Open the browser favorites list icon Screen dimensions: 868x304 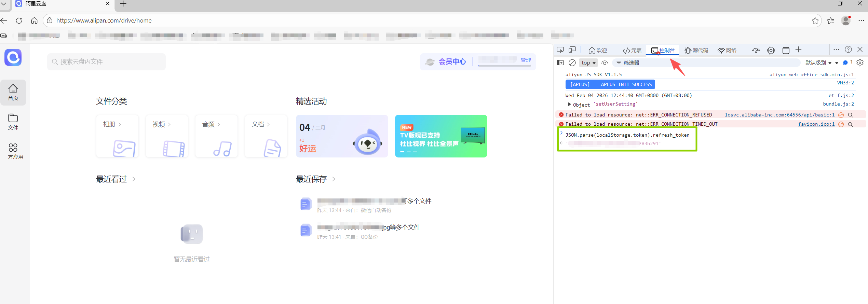tap(831, 20)
